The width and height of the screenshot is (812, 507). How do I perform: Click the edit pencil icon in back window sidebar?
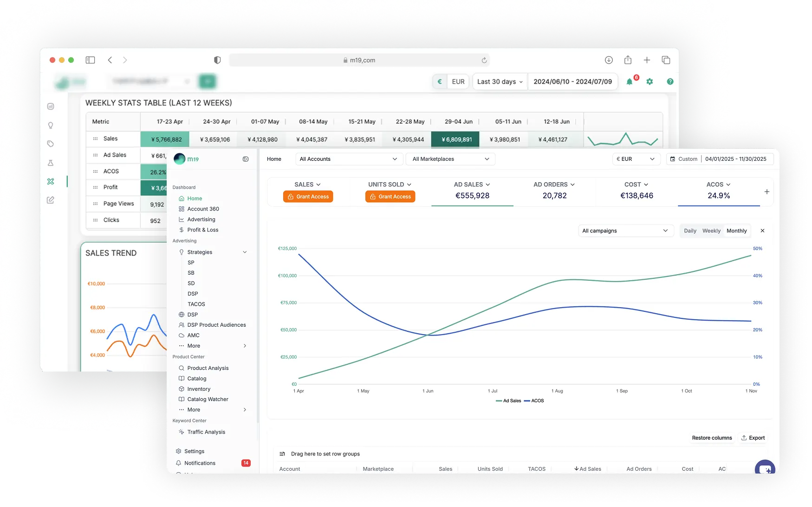coord(51,200)
